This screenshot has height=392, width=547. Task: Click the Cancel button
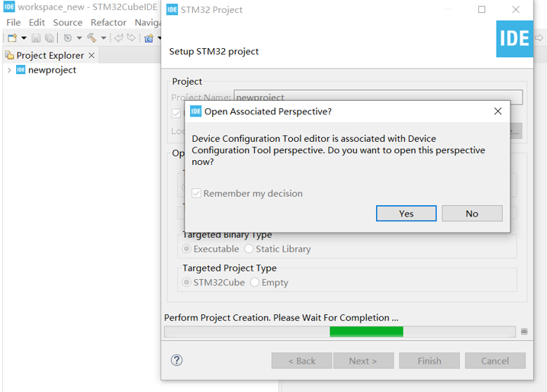click(x=494, y=361)
